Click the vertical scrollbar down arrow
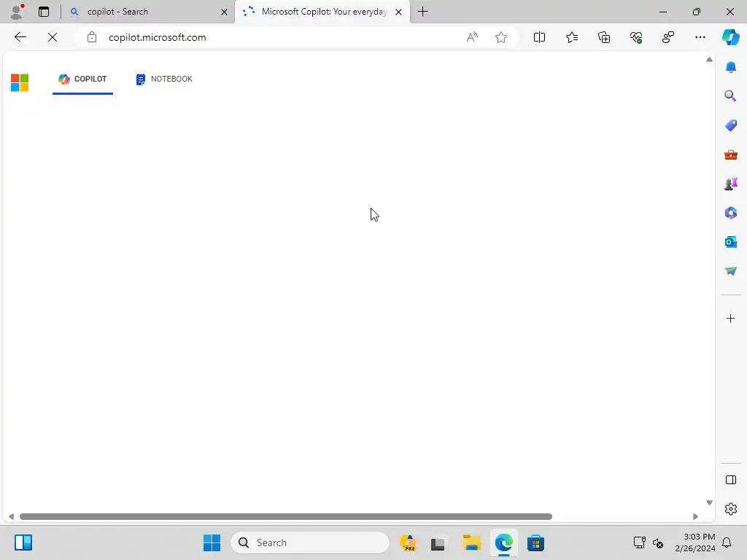747x560 pixels. [709, 503]
